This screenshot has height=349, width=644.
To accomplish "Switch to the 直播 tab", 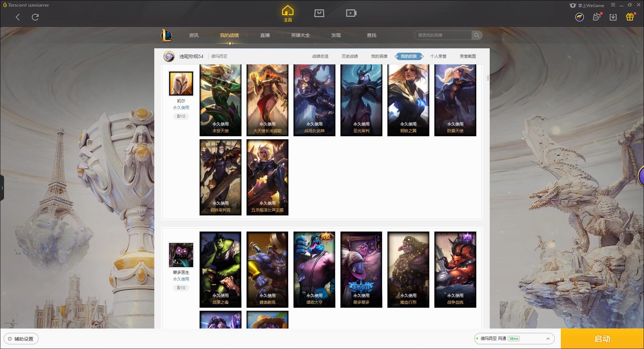I will point(265,35).
